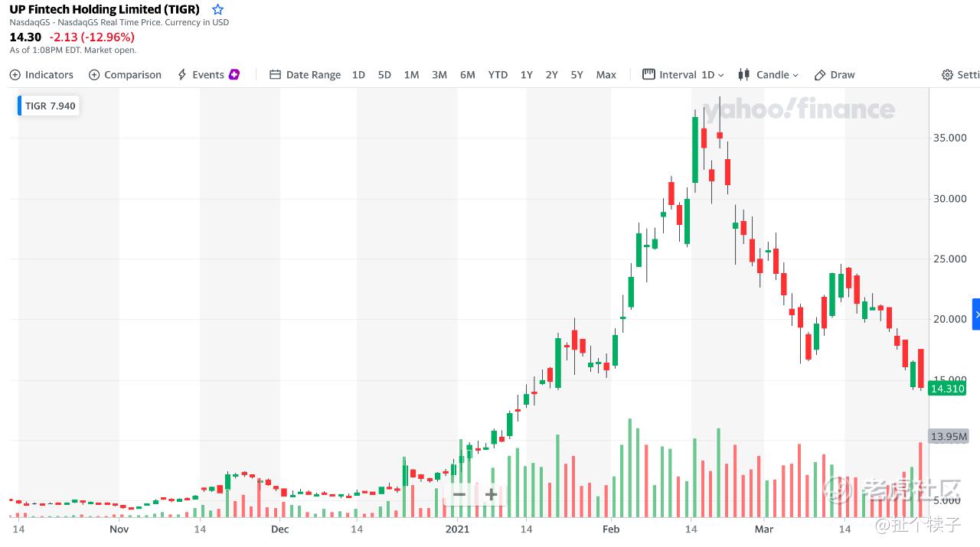Click the 14.310 current price tag

click(947, 389)
